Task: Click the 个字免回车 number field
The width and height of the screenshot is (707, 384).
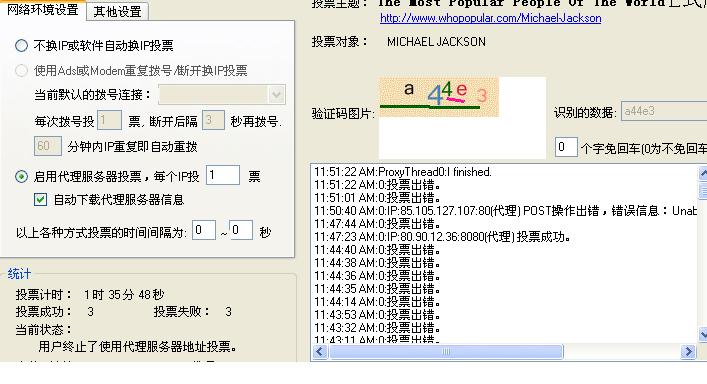Action: click(566, 147)
